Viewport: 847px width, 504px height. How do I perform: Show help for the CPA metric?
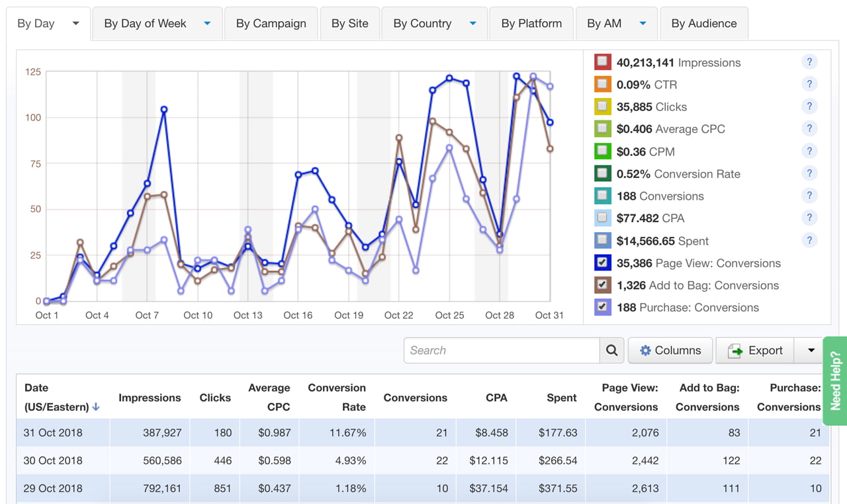tap(809, 218)
